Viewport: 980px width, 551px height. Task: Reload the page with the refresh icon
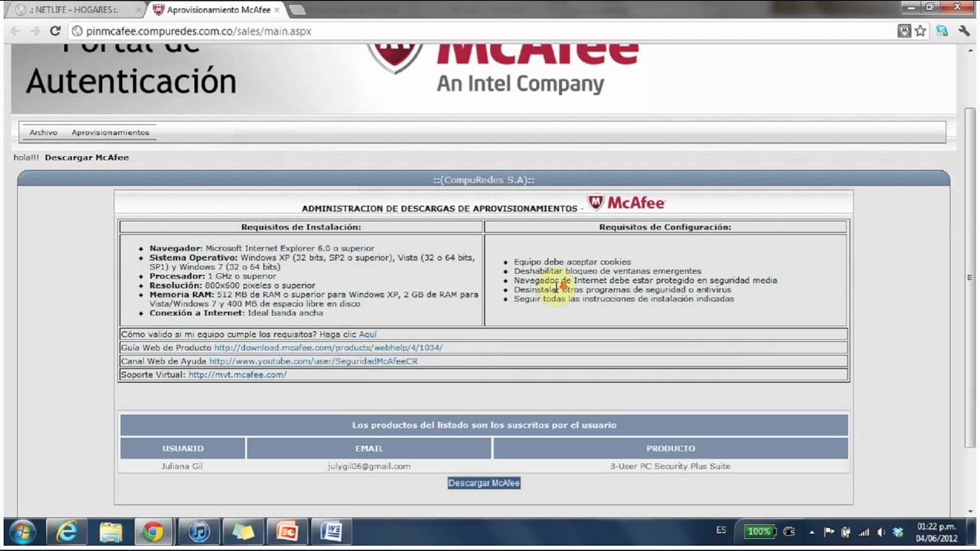coord(54,31)
